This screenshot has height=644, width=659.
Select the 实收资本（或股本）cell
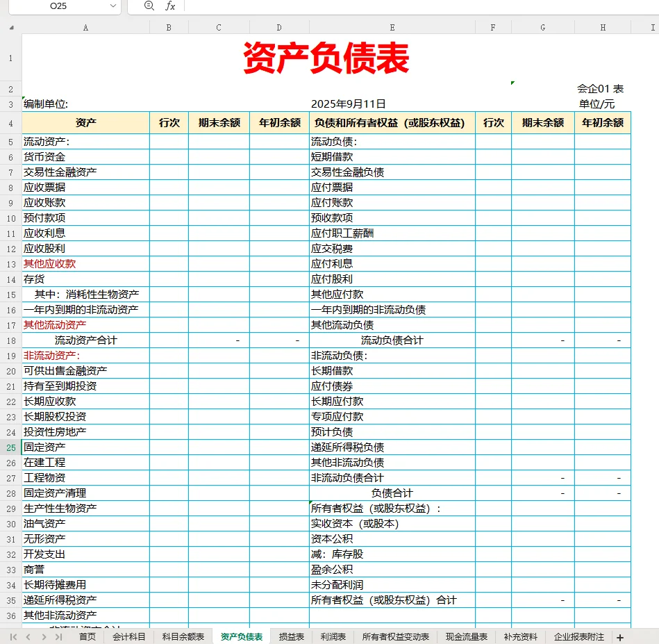pyautogui.click(x=392, y=524)
